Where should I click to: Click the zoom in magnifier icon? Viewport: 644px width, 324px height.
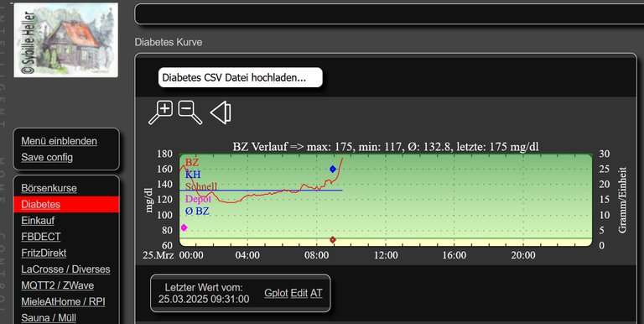click(161, 112)
